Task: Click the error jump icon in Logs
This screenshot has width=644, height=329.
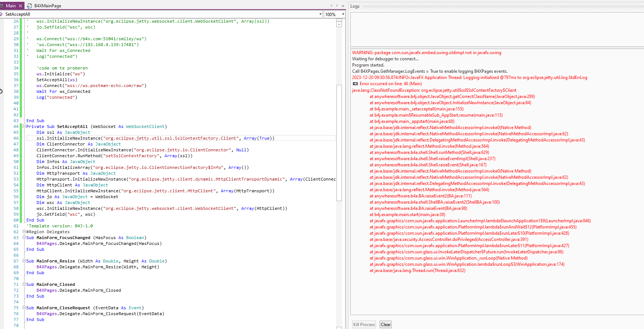Action: [x=355, y=84]
